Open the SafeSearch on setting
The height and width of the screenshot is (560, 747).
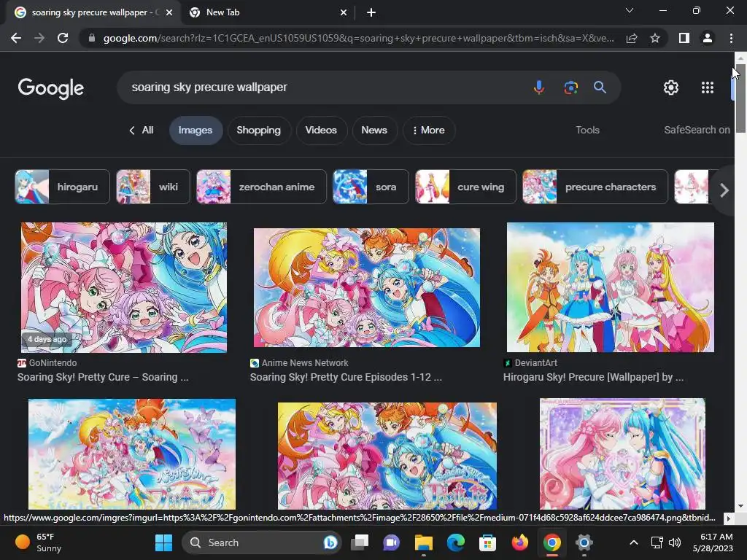[x=697, y=130]
